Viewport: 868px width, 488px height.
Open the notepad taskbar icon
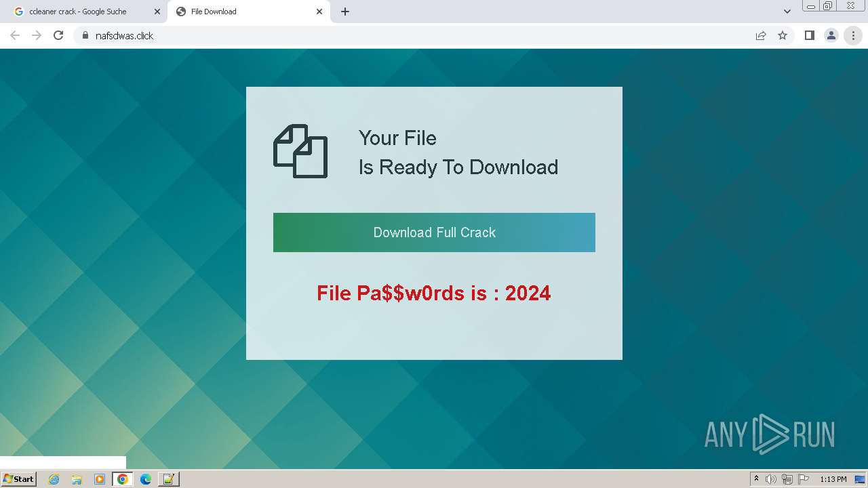168,479
